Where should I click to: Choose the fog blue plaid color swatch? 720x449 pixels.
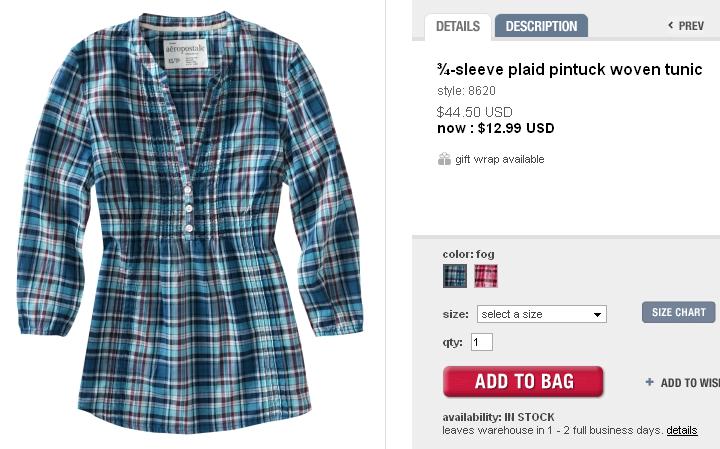[x=455, y=276]
